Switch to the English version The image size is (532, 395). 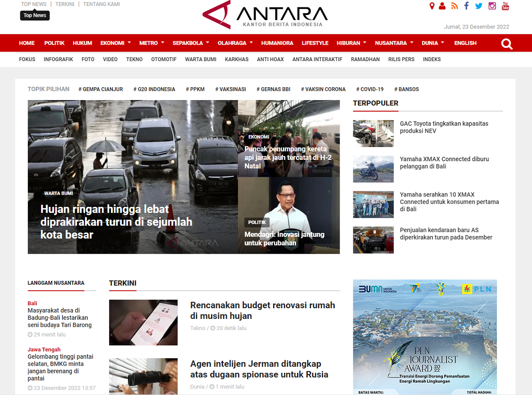click(465, 43)
